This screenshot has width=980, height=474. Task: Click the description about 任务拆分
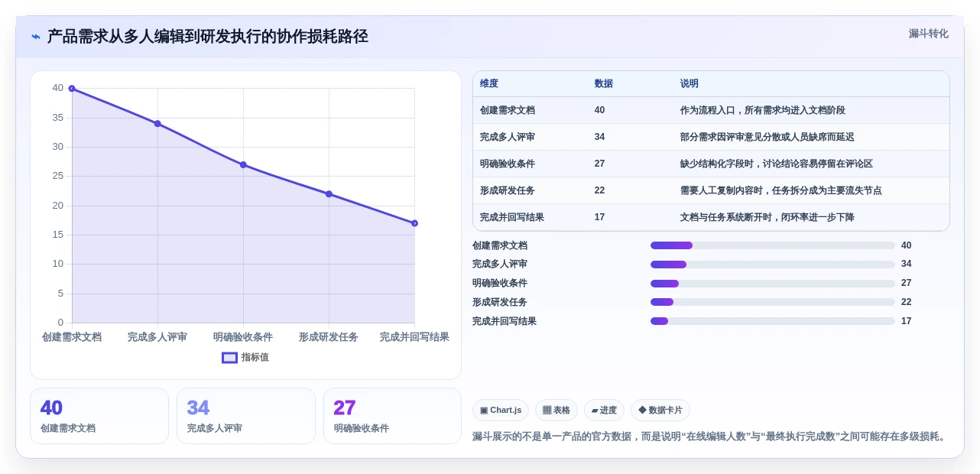tap(781, 190)
